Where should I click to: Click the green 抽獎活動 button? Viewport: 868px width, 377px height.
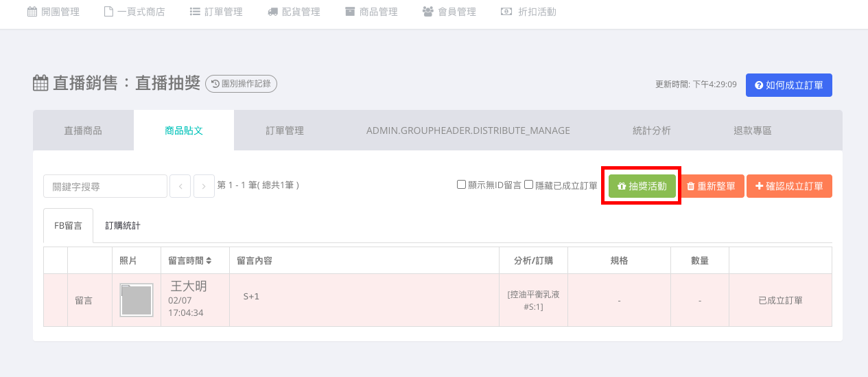click(642, 186)
